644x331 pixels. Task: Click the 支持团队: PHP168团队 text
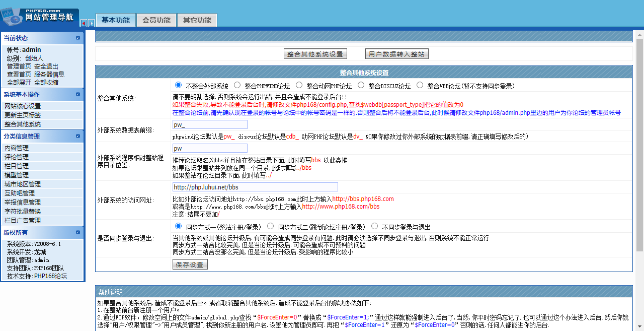coord(36,268)
